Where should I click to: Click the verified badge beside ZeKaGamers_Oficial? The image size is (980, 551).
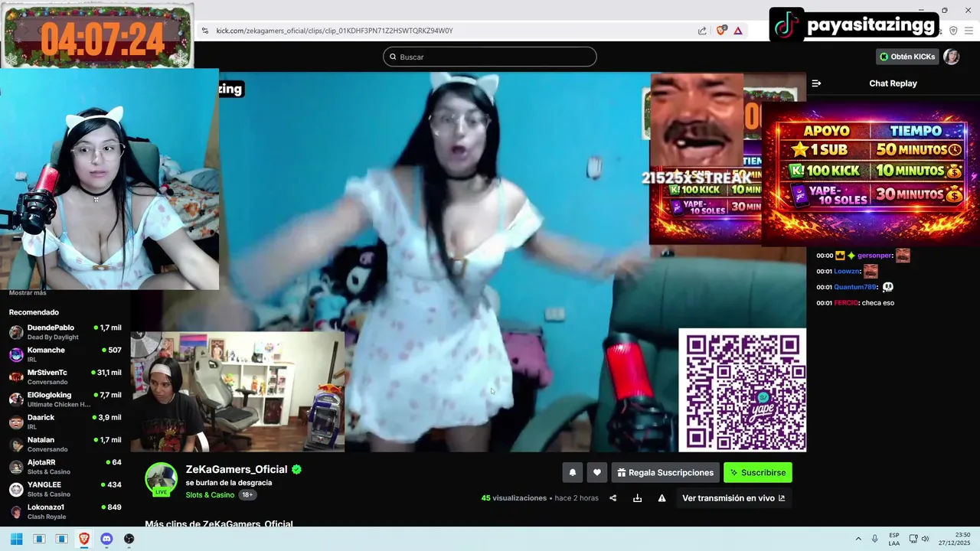tap(296, 469)
